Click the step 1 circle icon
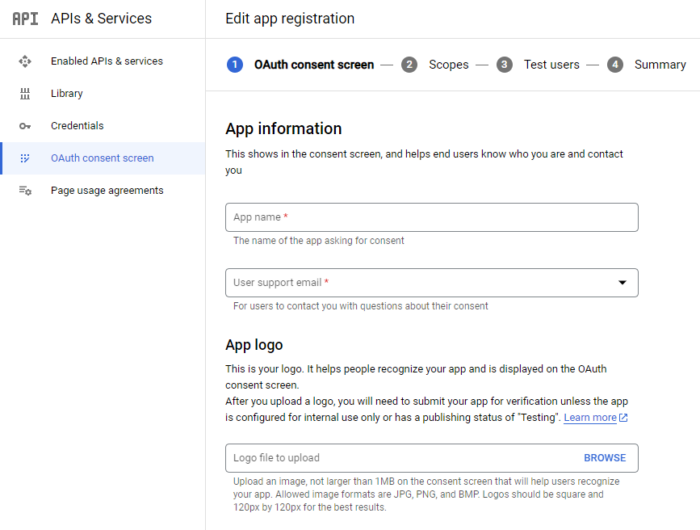Screen dimensions: 700x530 235,65
